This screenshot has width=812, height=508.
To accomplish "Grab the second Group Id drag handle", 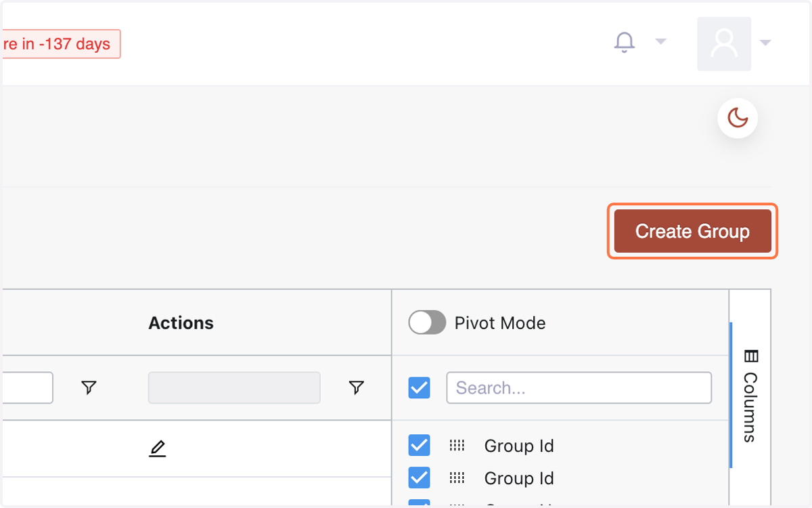I will [x=457, y=478].
